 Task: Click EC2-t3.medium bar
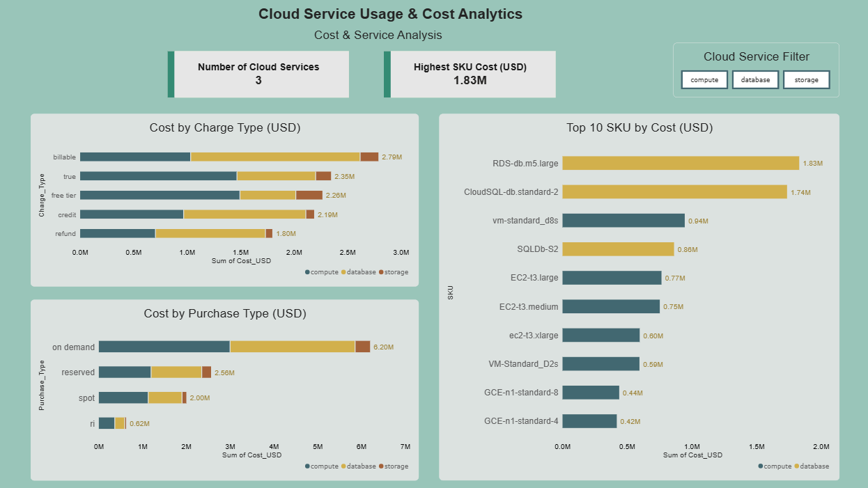coord(611,306)
